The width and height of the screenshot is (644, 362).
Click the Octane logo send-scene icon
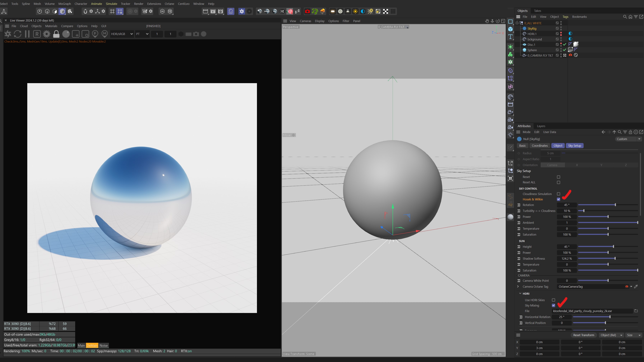[8, 34]
